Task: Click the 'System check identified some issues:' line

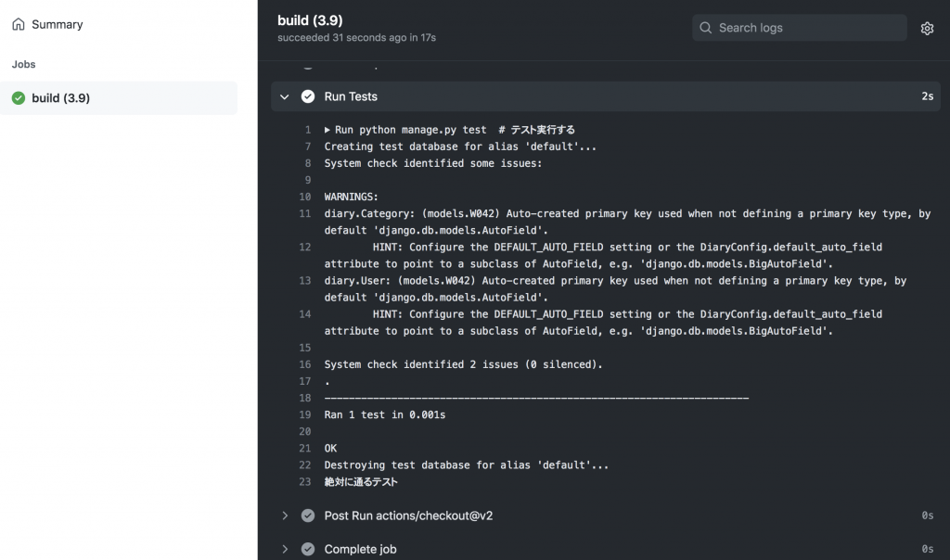Action: point(432,163)
